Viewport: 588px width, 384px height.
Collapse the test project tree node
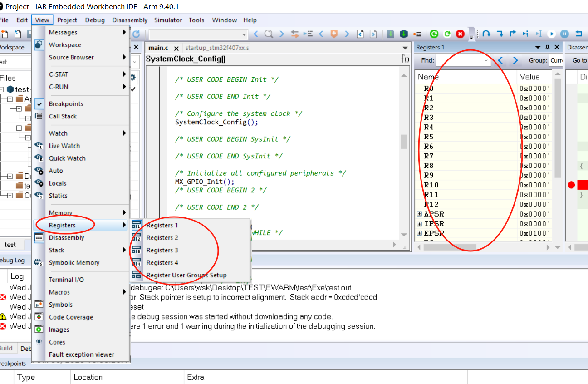[2, 89]
